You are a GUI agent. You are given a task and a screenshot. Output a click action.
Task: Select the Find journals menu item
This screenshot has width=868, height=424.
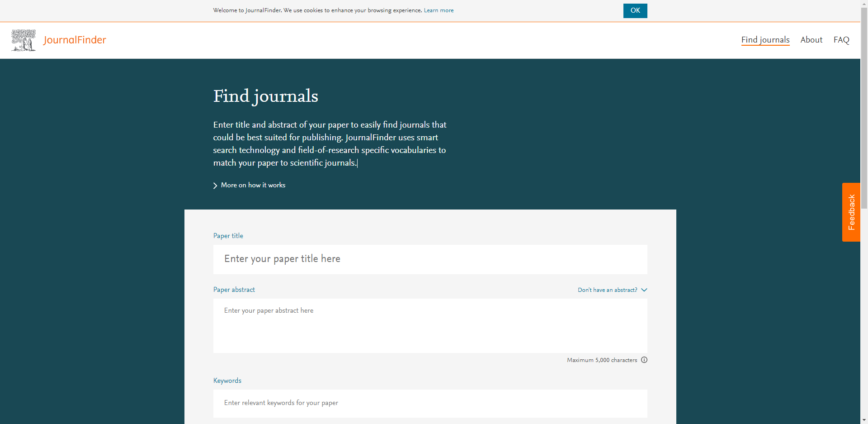click(765, 40)
